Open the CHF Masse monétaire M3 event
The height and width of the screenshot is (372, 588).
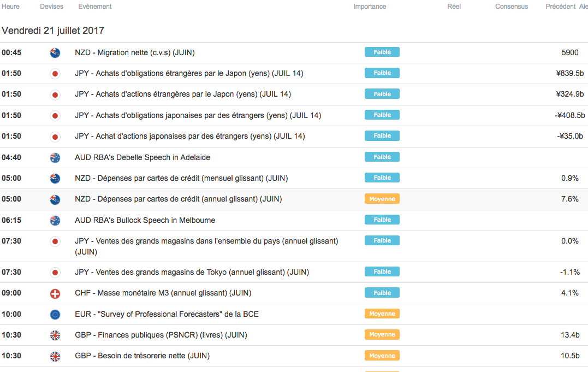(163, 293)
